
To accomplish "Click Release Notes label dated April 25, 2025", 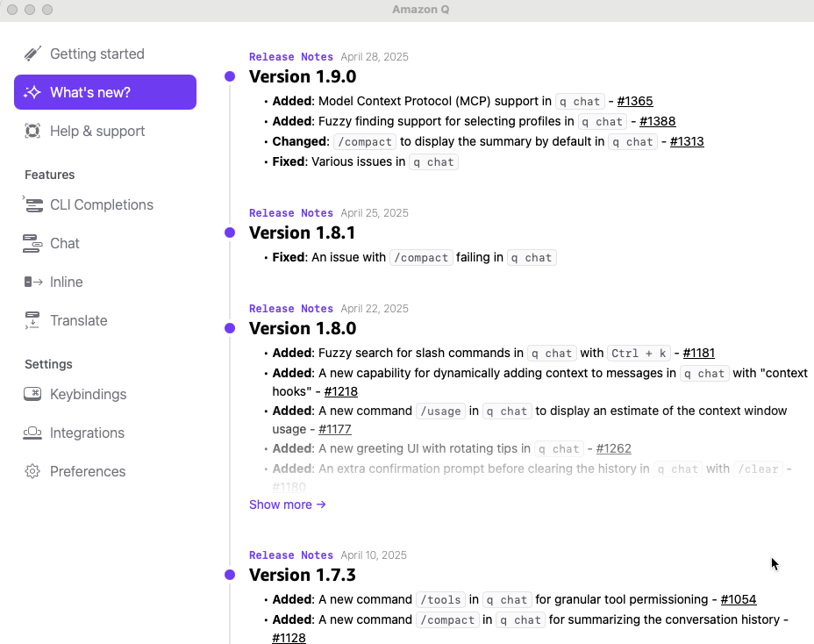I will [291, 213].
